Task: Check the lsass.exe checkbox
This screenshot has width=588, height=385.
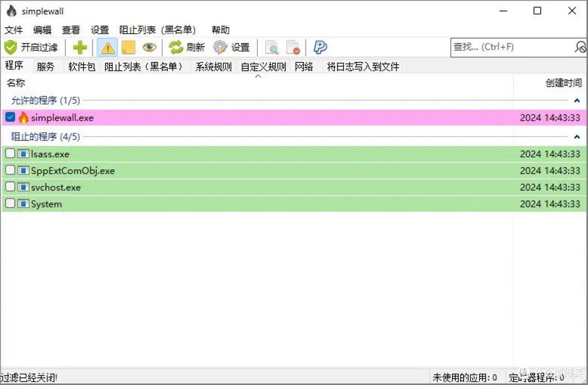Action: click(10, 153)
